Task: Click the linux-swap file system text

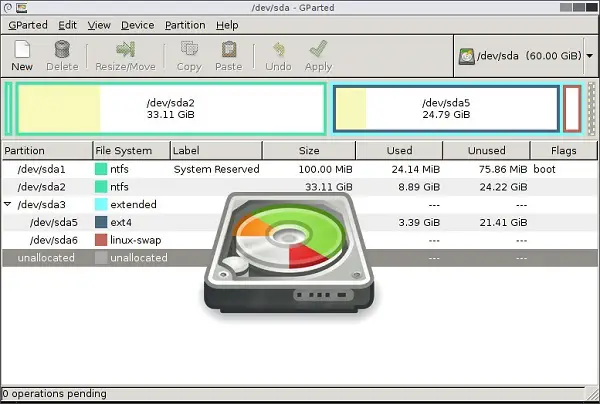Action: click(135, 240)
